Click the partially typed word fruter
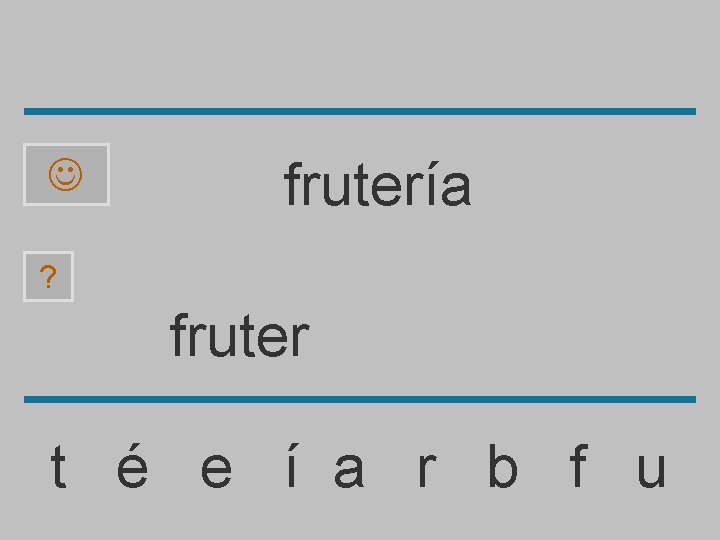 (x=240, y=336)
